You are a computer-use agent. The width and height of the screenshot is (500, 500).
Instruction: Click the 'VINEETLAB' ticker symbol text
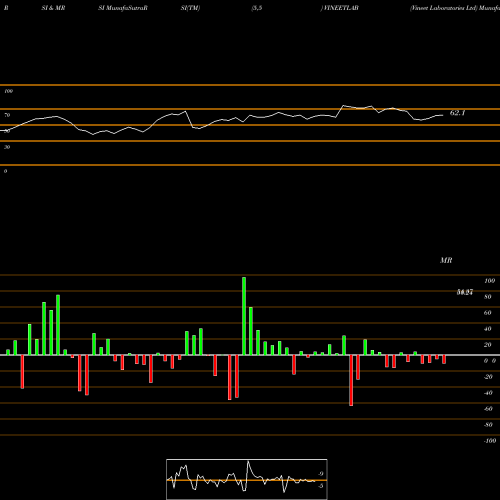[341, 8]
